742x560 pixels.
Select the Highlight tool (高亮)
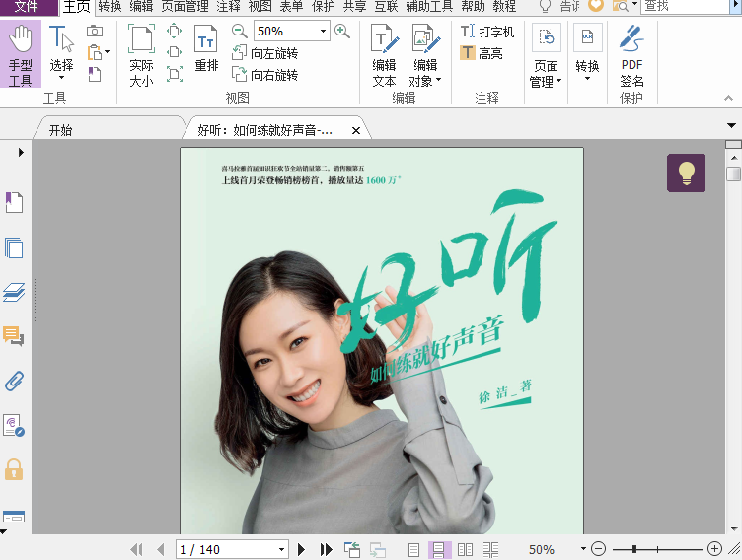pyautogui.click(x=482, y=53)
